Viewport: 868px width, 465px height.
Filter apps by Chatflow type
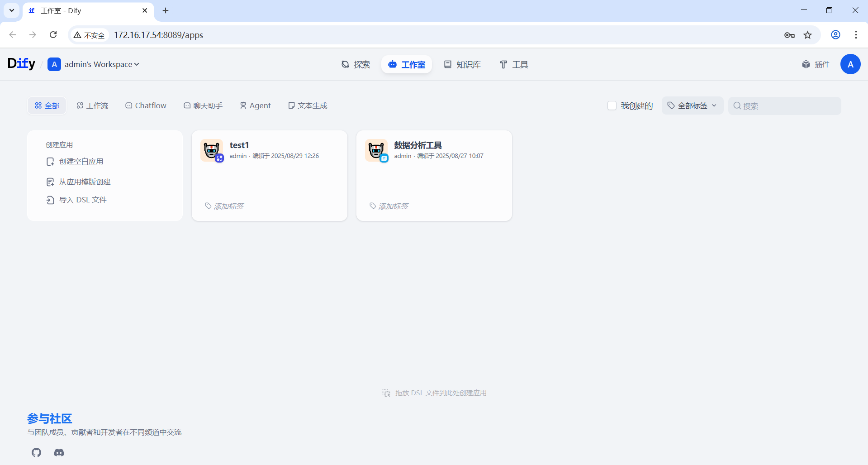coord(146,105)
